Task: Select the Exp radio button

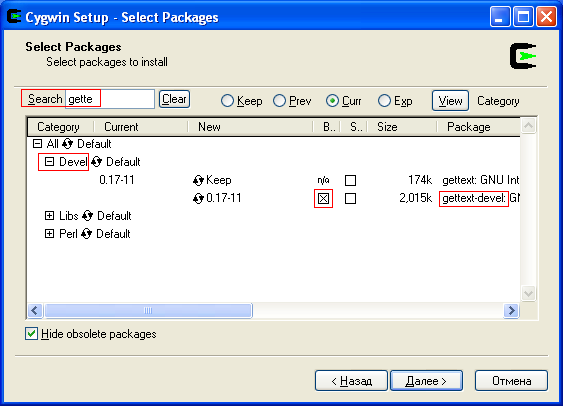Action: (384, 101)
